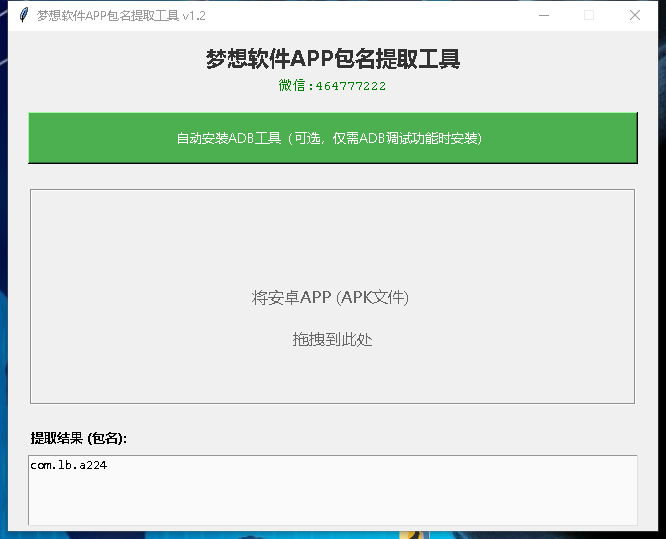This screenshot has height=539, width=666.
Task: Click the desktop wallpaper left of the window
Action: pyautogui.click(x=3, y=300)
